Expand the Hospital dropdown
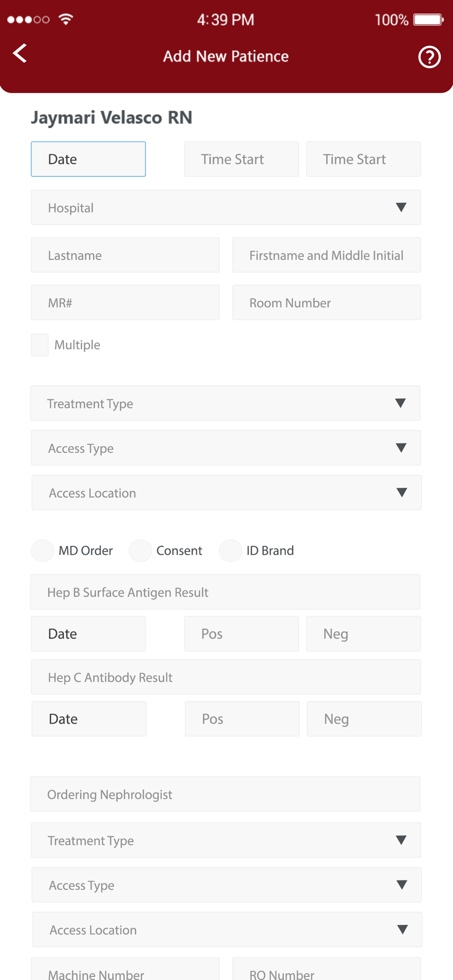 pos(226,207)
